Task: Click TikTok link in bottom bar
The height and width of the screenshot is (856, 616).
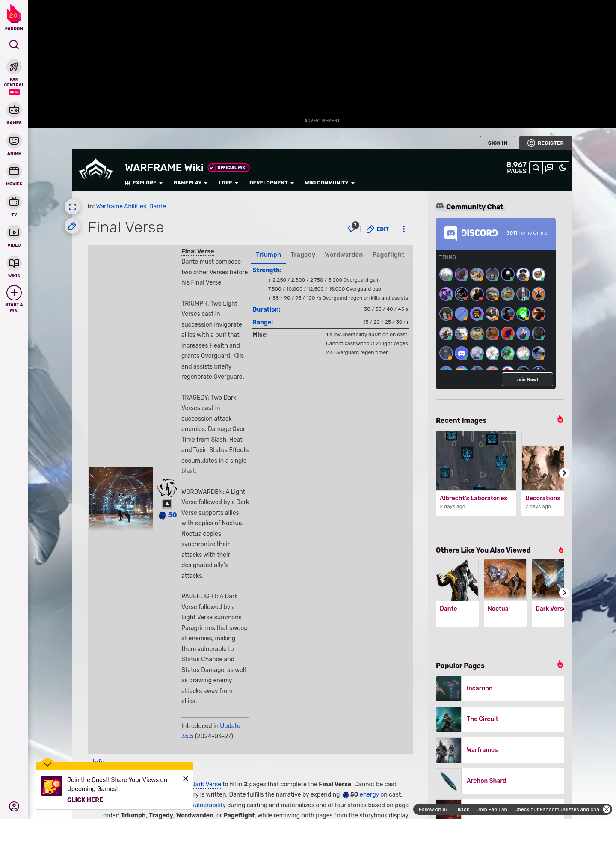Action: click(462, 809)
